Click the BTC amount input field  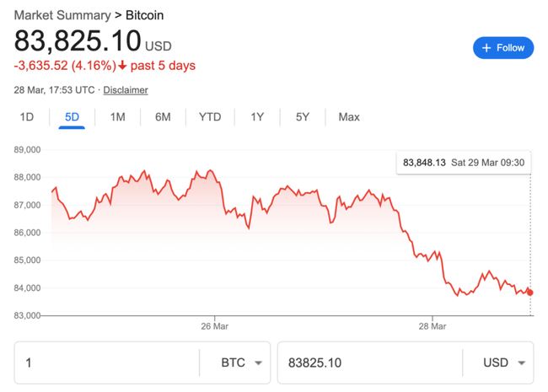[x=105, y=363]
